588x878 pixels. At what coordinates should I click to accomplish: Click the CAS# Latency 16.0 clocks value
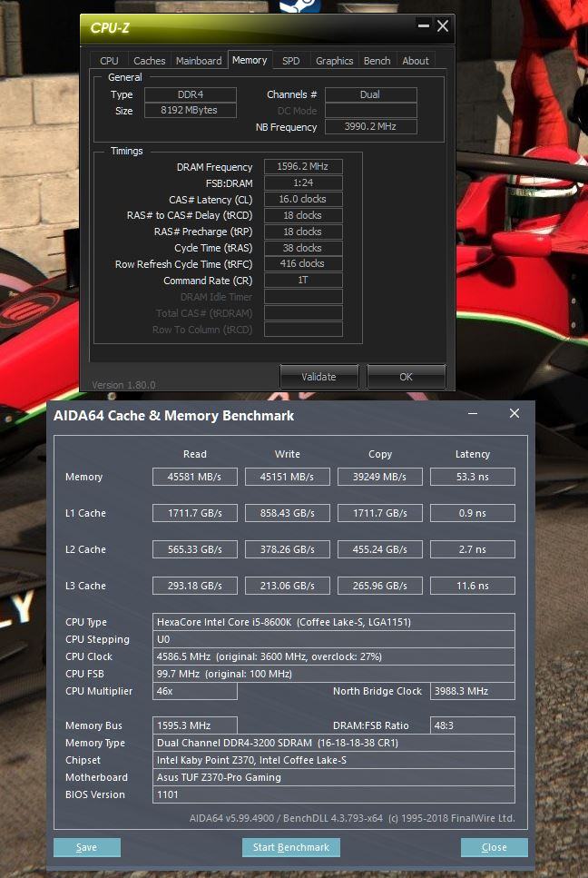point(303,199)
